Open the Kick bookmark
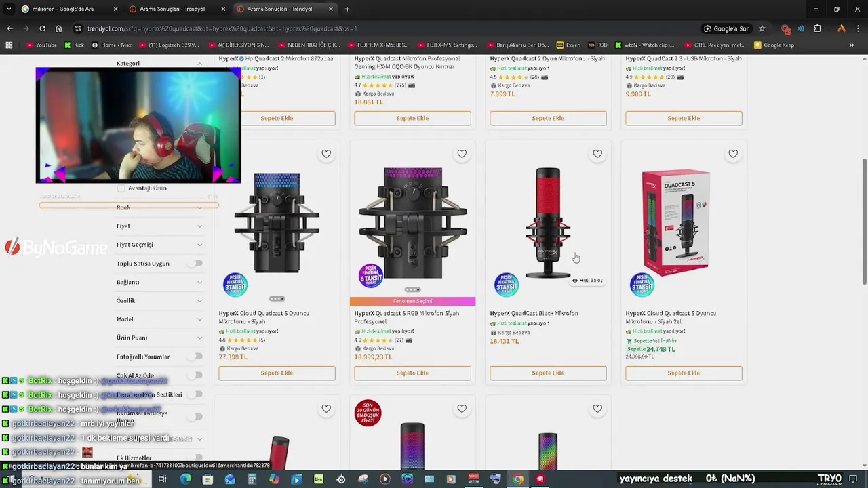The height and width of the screenshot is (488, 868). point(74,45)
